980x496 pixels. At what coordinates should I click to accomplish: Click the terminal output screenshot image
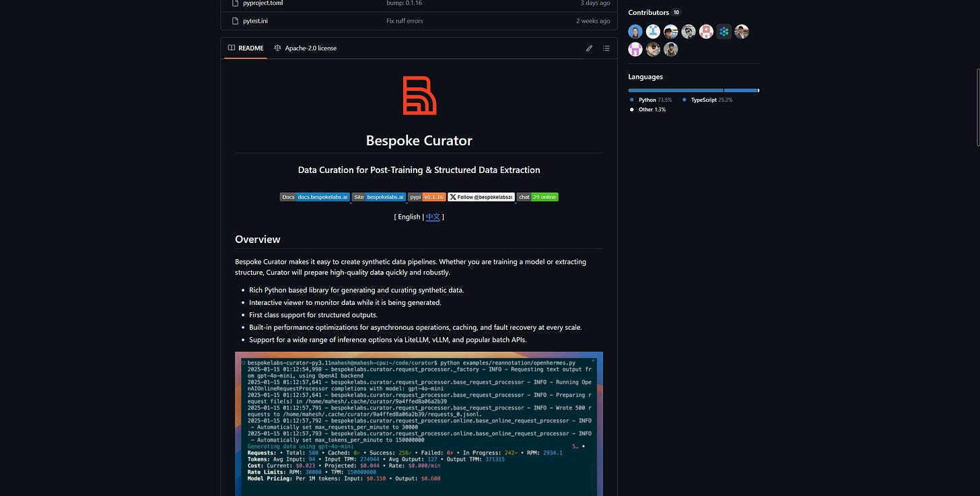419,424
